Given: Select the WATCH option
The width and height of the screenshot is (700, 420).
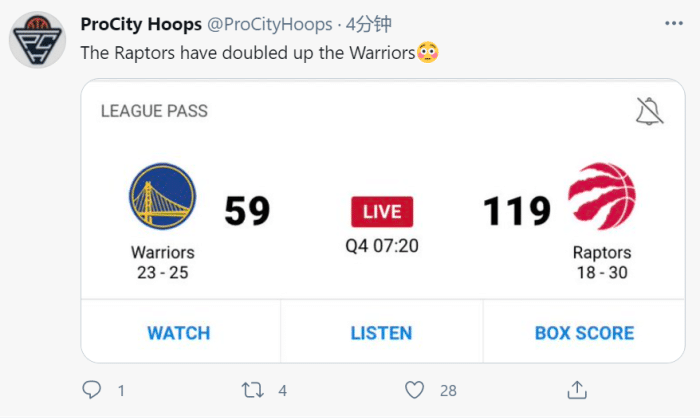Looking at the screenshot, I should tap(179, 333).
